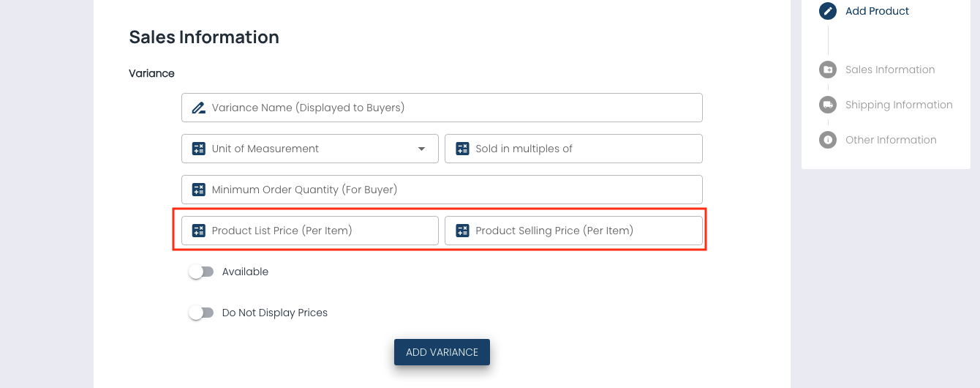Click the pencil icon in Variance Name field
The image size is (980, 388).
[x=198, y=108]
